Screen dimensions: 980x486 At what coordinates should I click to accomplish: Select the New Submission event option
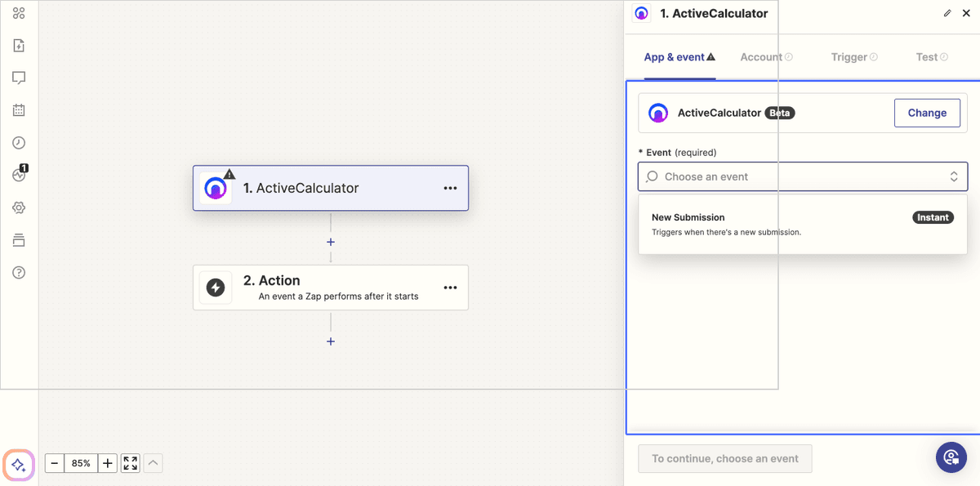pos(803,225)
